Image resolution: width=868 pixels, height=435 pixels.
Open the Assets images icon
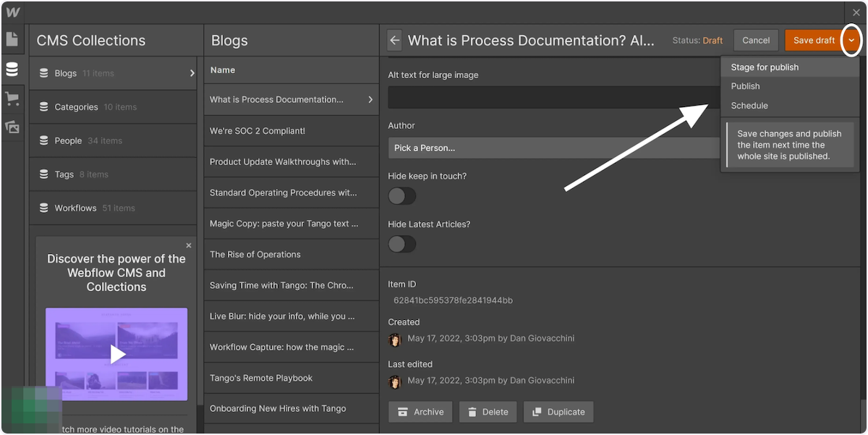(12, 127)
